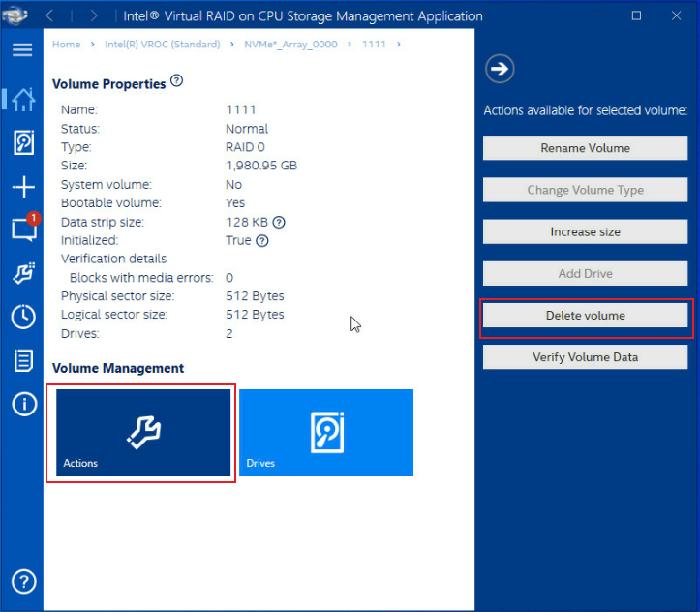Select the Name value 1111
The height and width of the screenshot is (612, 700).
241,109
